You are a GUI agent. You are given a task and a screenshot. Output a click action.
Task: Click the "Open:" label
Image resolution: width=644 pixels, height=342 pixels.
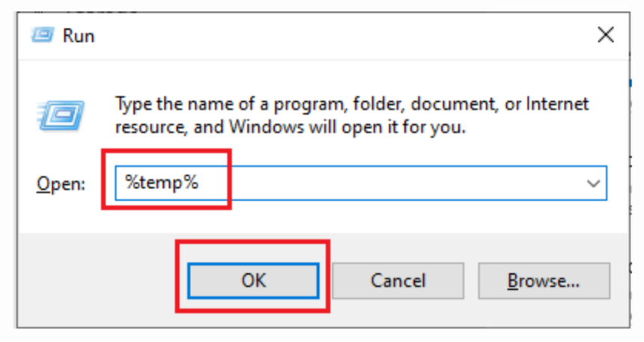(61, 183)
